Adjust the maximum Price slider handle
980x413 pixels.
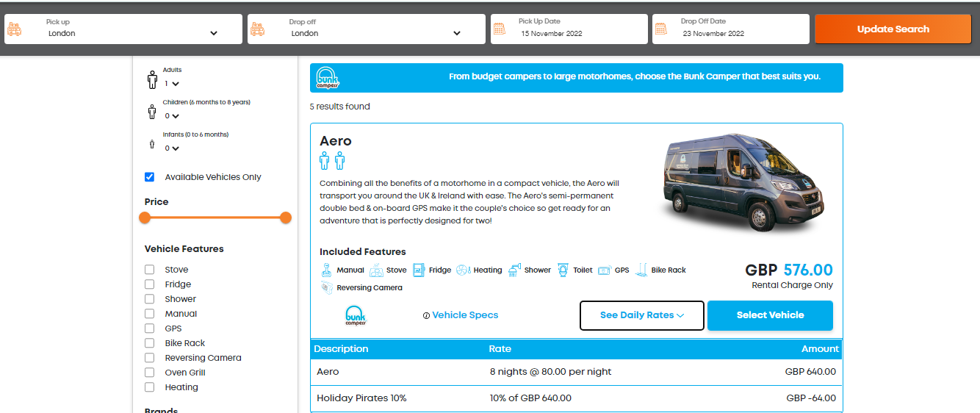tap(286, 218)
